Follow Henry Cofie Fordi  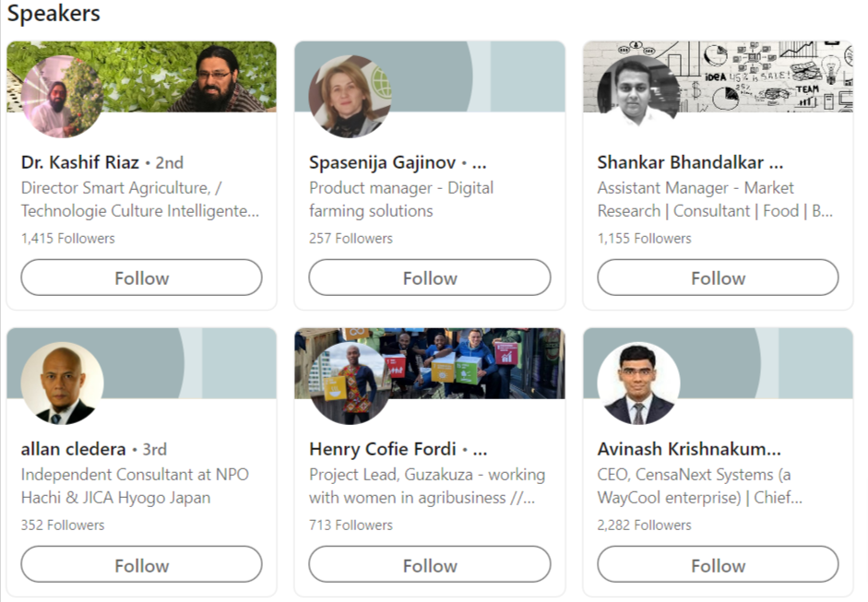429,565
